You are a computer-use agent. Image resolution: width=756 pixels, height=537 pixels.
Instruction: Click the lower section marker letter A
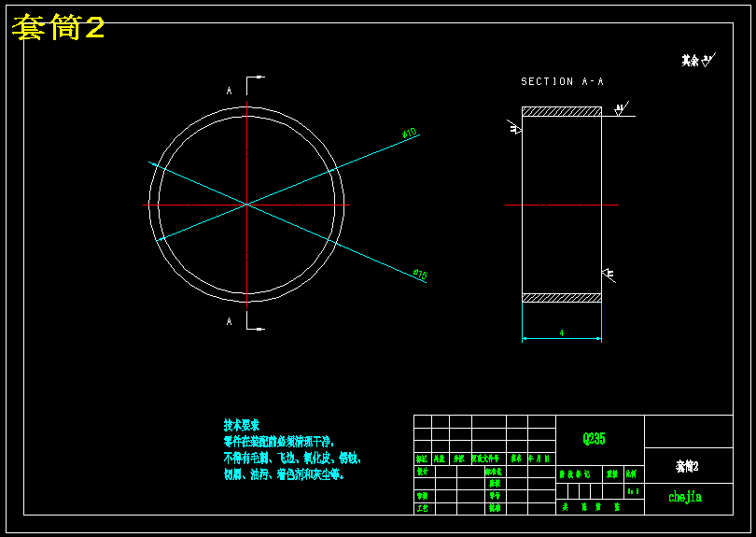[x=229, y=321]
